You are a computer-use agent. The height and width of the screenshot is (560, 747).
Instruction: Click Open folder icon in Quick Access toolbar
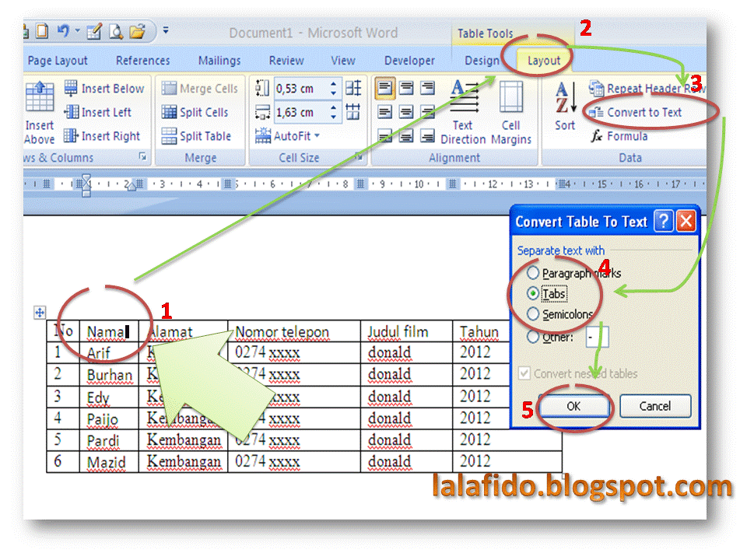click(x=137, y=31)
